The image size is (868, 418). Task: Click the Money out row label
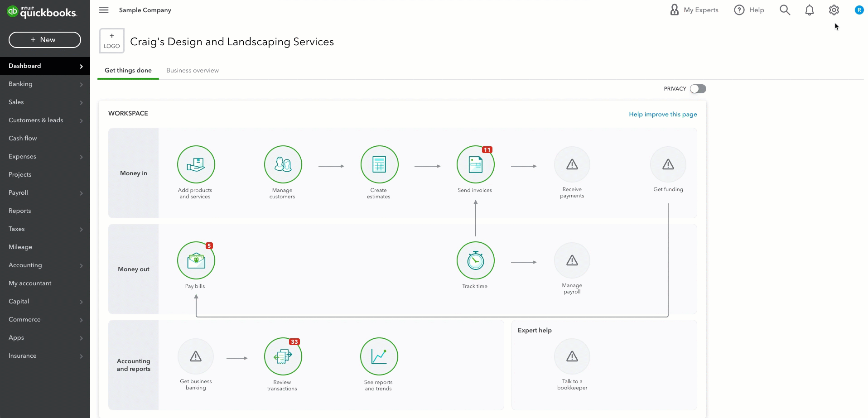point(134,269)
